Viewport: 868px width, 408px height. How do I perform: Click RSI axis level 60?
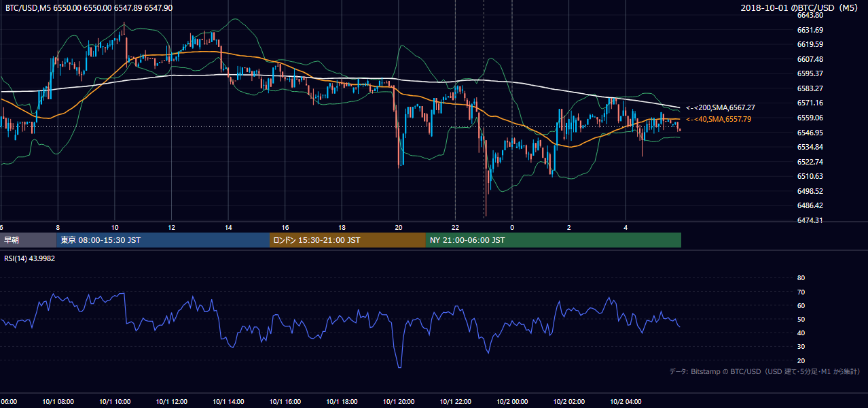(x=801, y=305)
